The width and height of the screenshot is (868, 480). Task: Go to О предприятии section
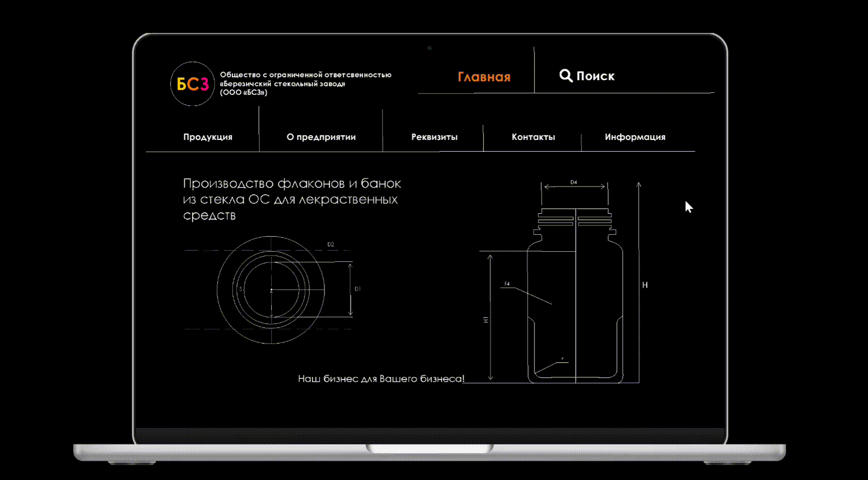321,137
